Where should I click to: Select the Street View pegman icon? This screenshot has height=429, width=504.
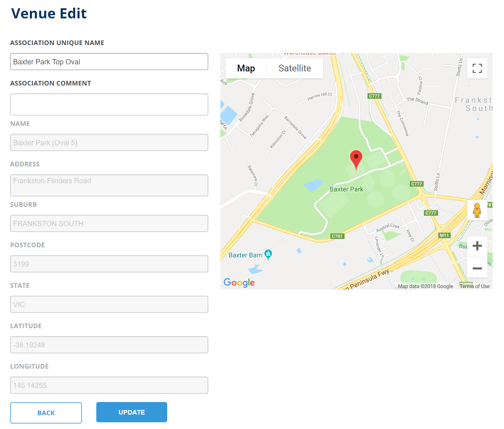477,210
